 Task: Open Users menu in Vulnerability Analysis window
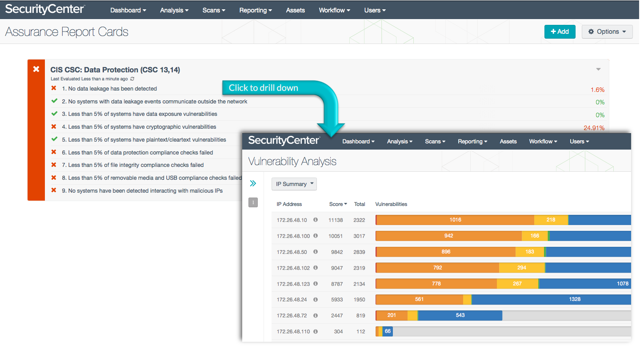(580, 141)
